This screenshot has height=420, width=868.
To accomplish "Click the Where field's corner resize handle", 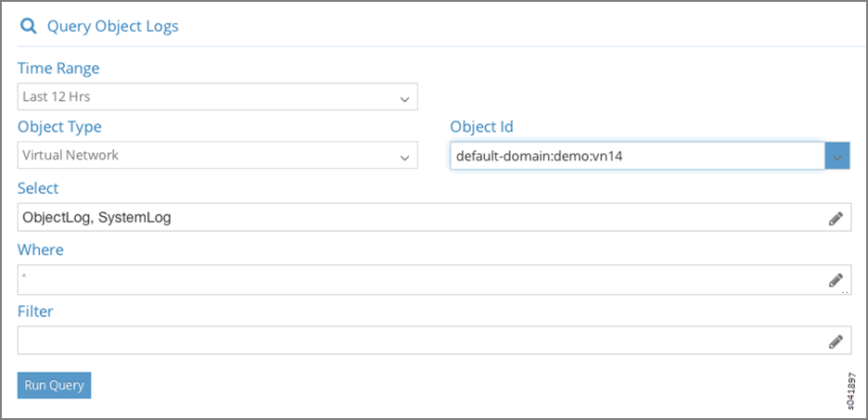I will pyautogui.click(x=846, y=291).
